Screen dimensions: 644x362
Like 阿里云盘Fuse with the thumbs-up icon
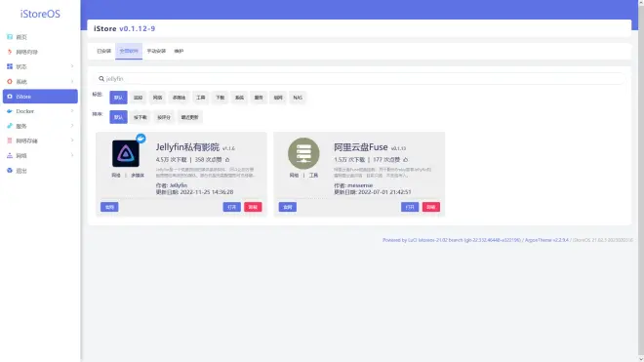405,159
